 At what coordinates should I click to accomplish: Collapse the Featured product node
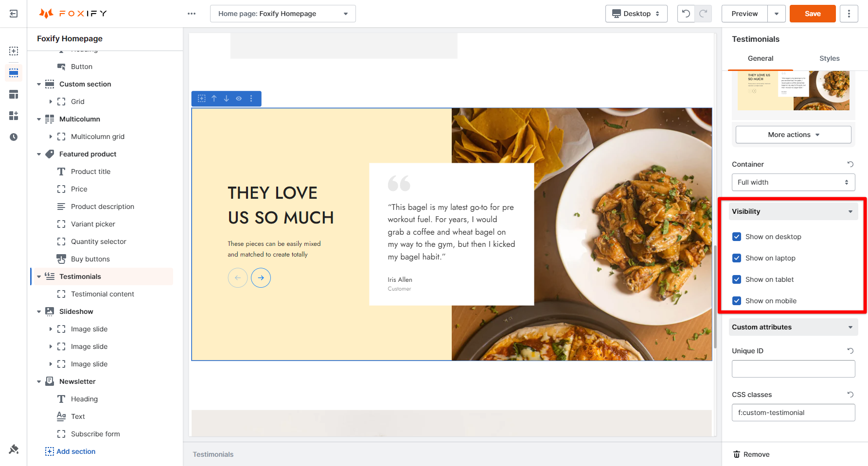tap(39, 154)
